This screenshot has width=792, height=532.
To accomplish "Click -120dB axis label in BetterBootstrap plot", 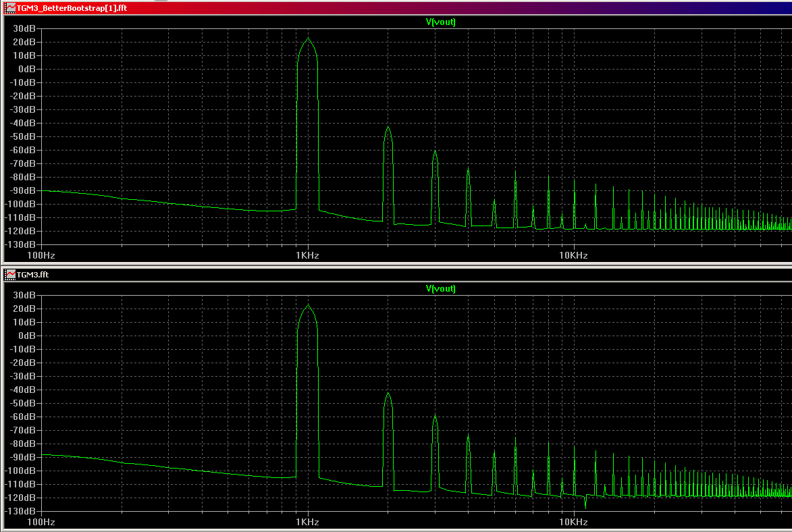I will 21,232.
